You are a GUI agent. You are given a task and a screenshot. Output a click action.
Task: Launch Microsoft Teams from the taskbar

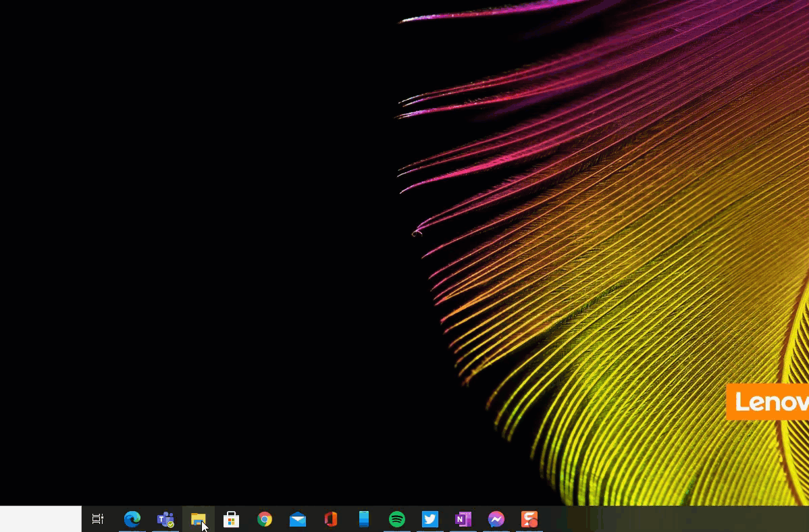coord(165,519)
